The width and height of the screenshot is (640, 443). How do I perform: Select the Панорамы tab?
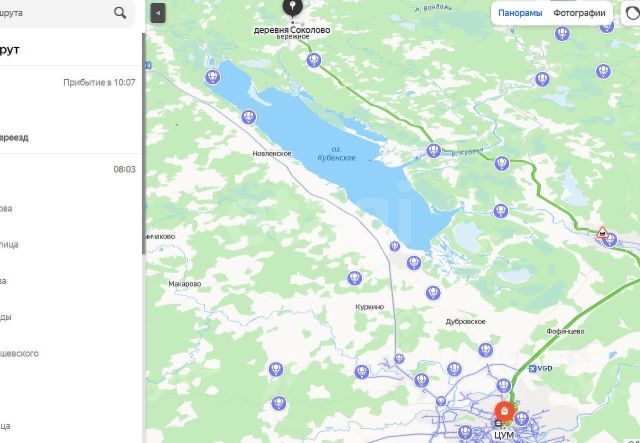click(x=520, y=13)
